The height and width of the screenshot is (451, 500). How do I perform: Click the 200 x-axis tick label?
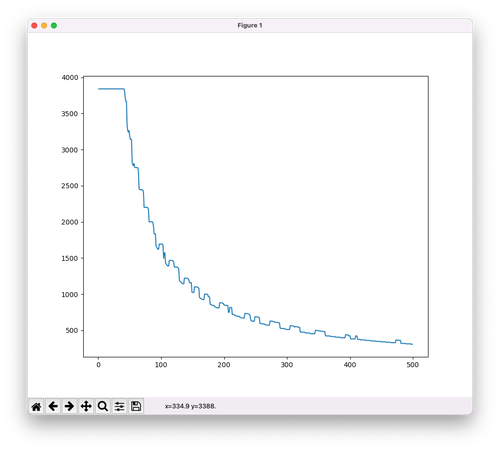[224, 365]
